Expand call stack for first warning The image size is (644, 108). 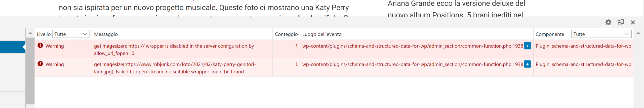527,46
